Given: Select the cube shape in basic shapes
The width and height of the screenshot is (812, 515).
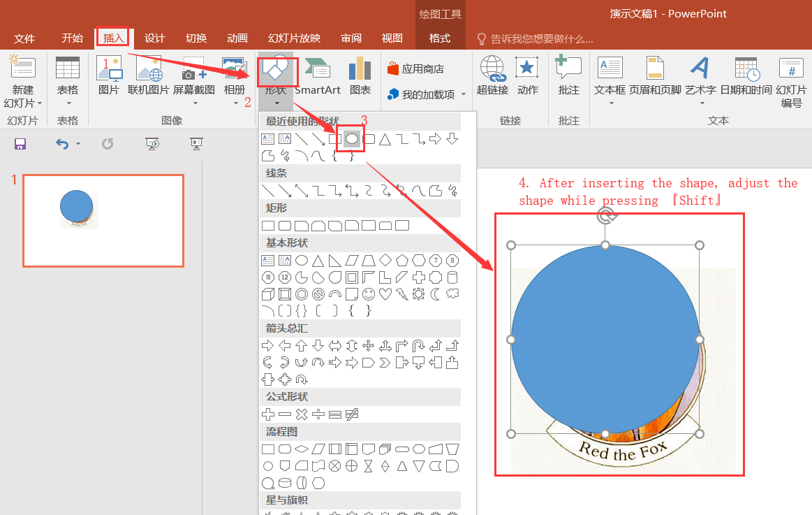Looking at the screenshot, I should (267, 293).
